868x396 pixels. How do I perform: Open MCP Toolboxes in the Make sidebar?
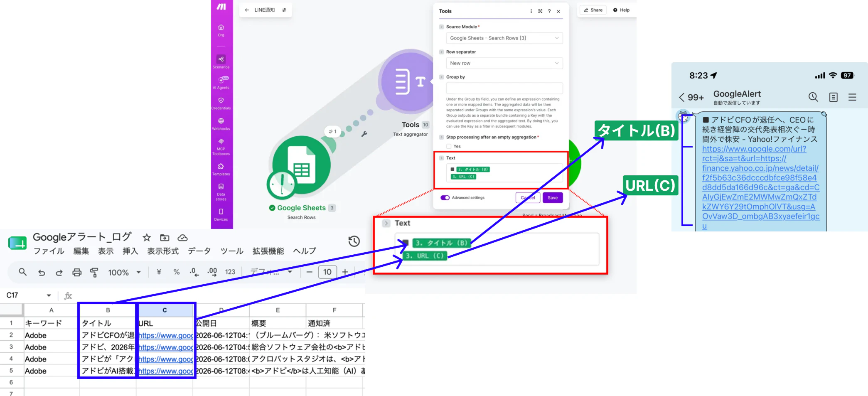[x=221, y=147]
